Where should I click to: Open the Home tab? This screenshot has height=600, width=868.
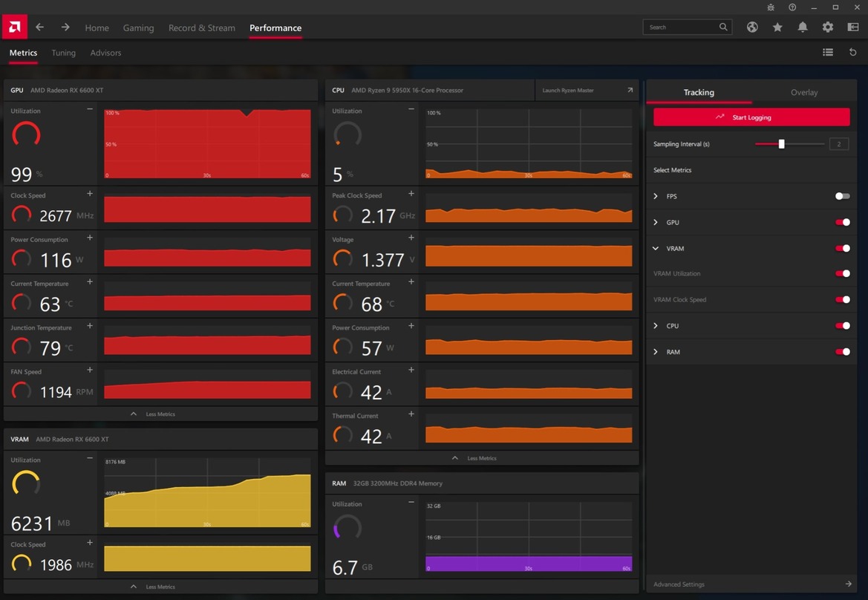(x=97, y=27)
